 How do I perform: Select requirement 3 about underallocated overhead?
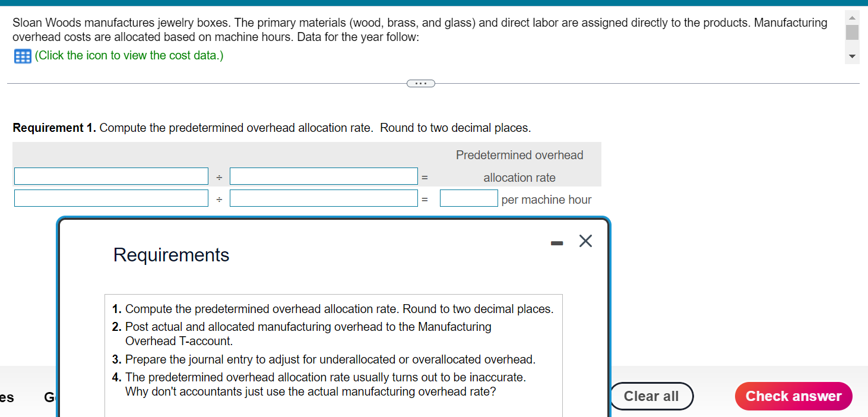point(331,359)
